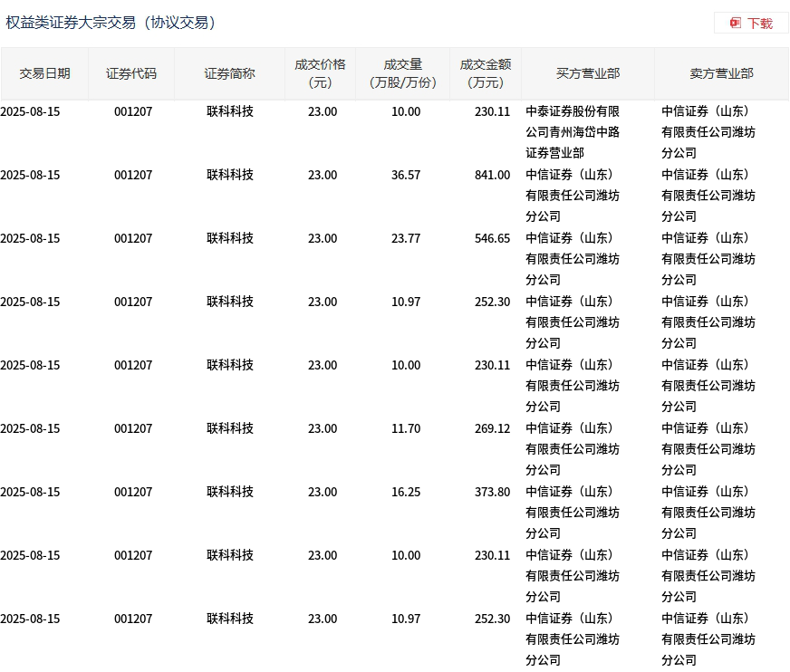Choose the 成交量 column header
Image resolution: width=790 pixels, height=672 pixels.
[x=403, y=73]
